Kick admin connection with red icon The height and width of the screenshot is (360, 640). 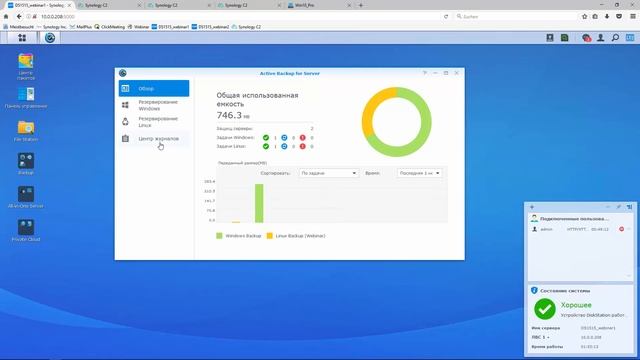[622, 229]
